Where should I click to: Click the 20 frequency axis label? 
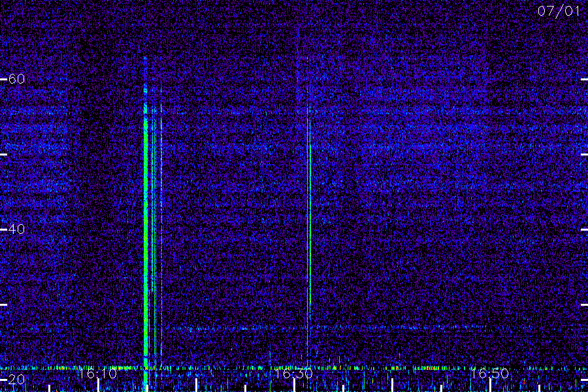point(16,379)
